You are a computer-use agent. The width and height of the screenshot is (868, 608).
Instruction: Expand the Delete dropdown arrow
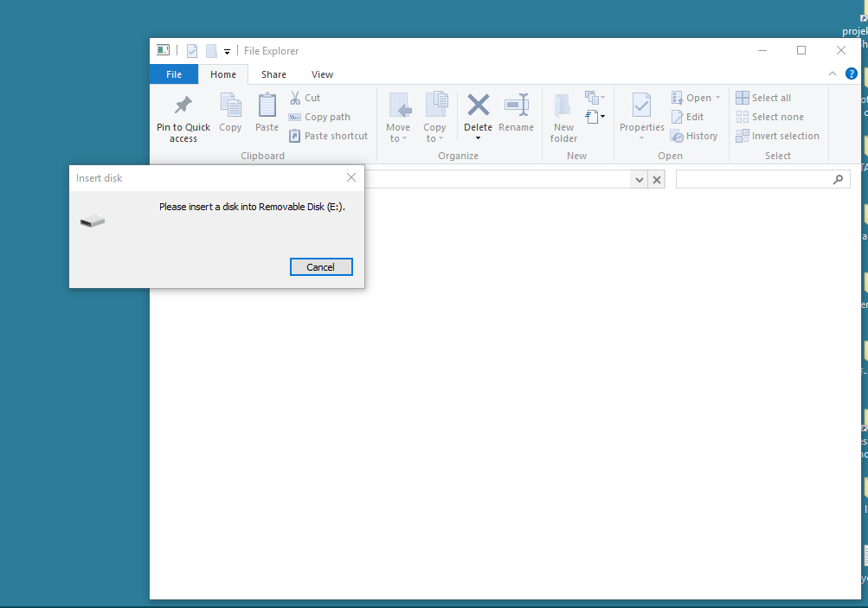[479, 138]
